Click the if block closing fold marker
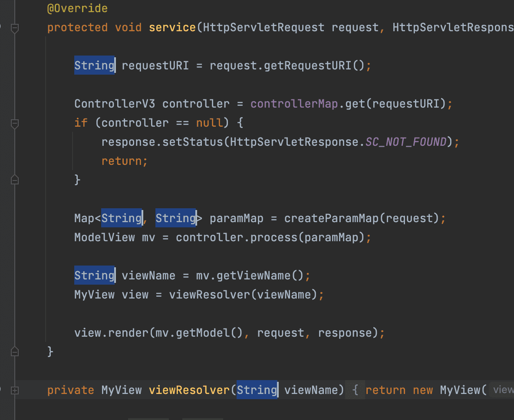This screenshot has width=514, height=420. (15, 180)
